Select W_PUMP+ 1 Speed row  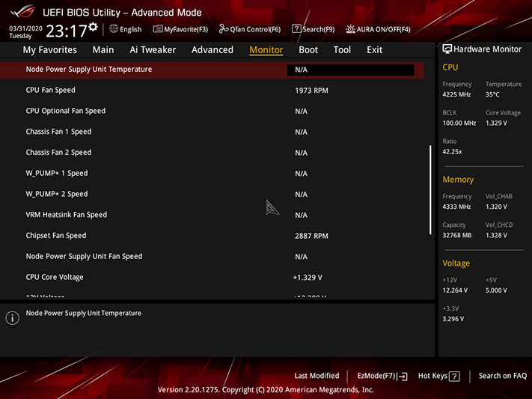coord(212,173)
